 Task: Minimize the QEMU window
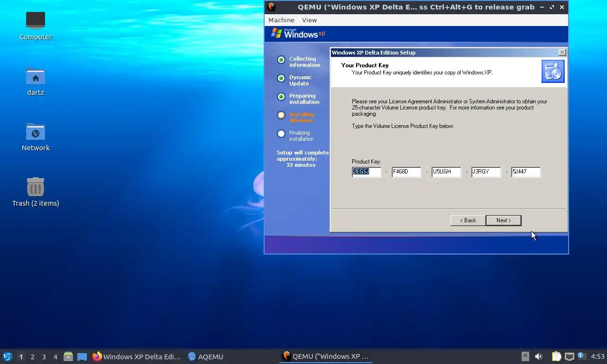[x=542, y=7]
